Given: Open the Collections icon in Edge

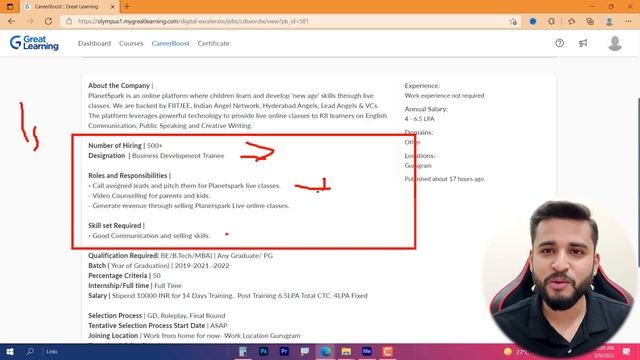Looking at the screenshot, I should pos(590,21).
